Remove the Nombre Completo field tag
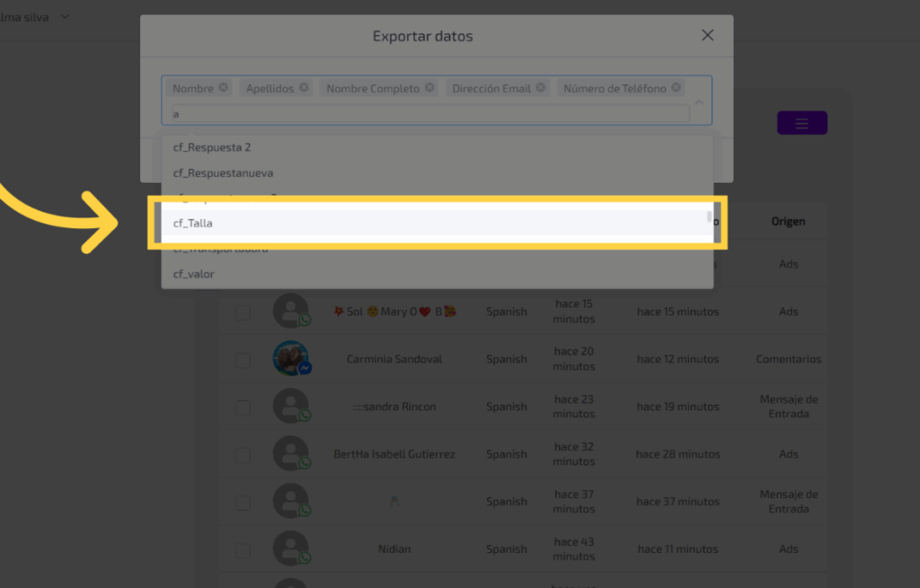 429,88
